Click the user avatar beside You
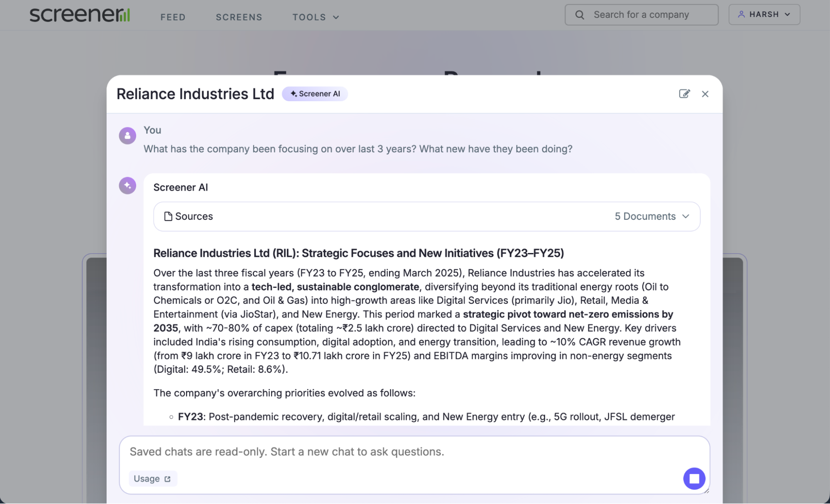 [x=127, y=136]
